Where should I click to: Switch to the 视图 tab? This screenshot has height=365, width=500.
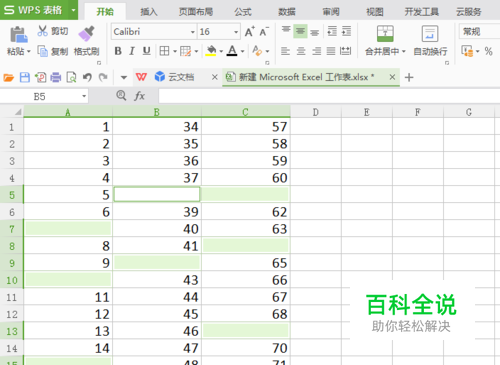[x=375, y=12]
